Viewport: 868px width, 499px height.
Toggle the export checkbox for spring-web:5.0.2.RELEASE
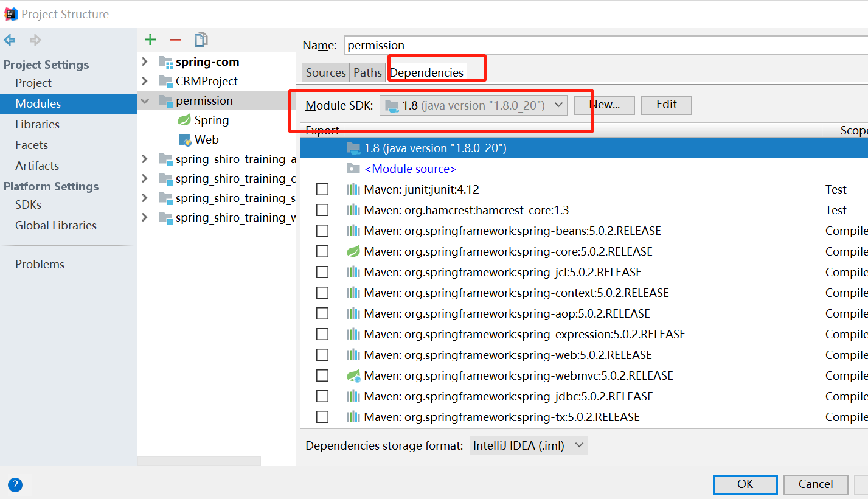tap(322, 355)
